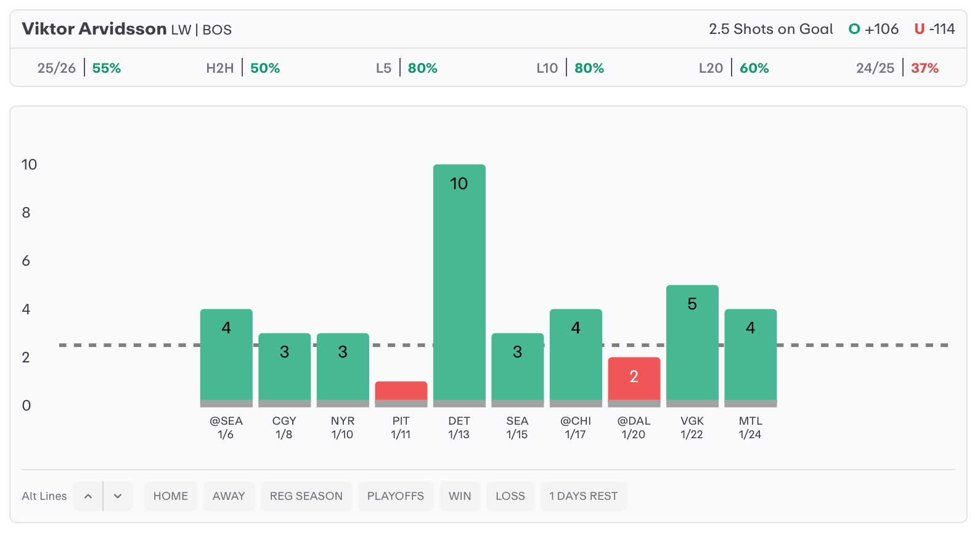Click the DET 1/13 bar showing 10

click(459, 284)
